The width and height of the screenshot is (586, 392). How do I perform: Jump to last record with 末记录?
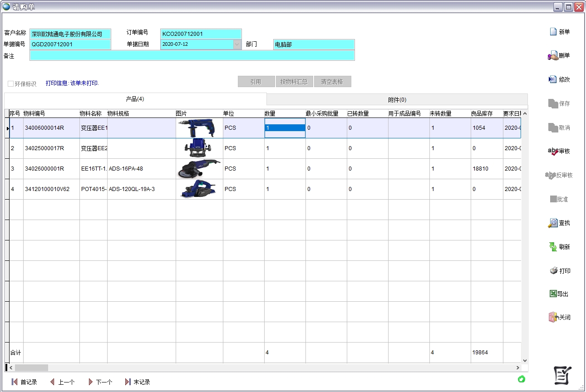pos(137,382)
